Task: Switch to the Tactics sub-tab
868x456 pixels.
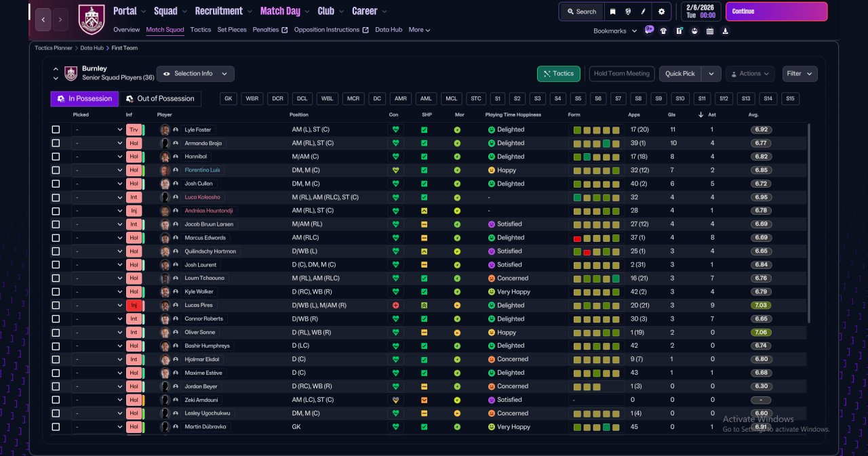Action: click(201, 30)
